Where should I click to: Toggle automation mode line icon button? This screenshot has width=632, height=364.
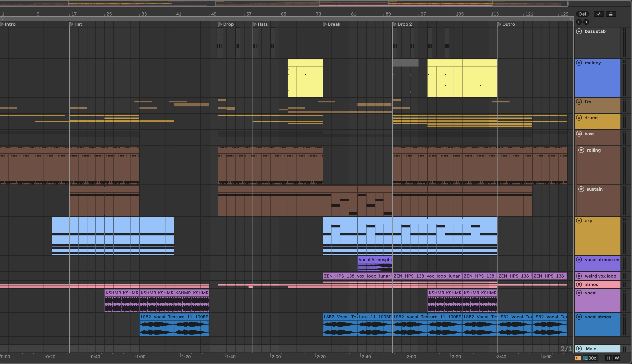[599, 14]
